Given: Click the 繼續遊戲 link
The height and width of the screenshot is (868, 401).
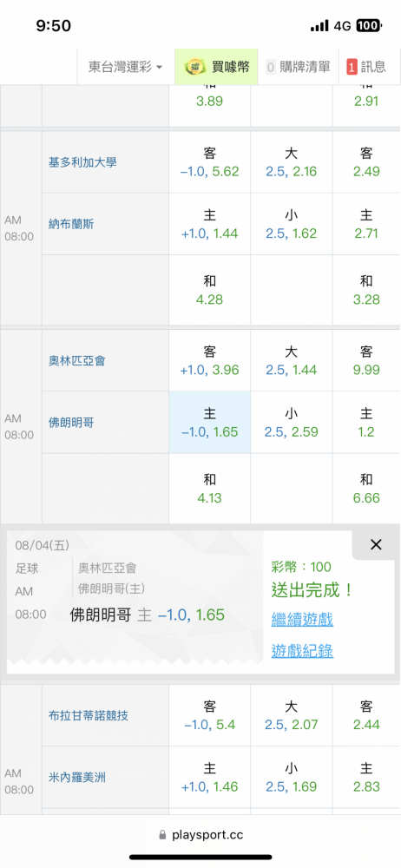Looking at the screenshot, I should tap(302, 620).
